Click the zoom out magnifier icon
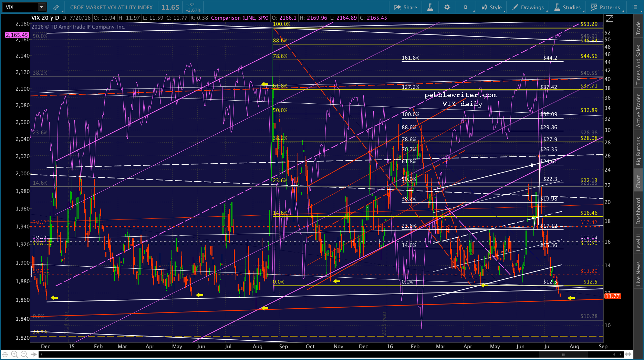This screenshot has width=644, height=360. [24, 354]
